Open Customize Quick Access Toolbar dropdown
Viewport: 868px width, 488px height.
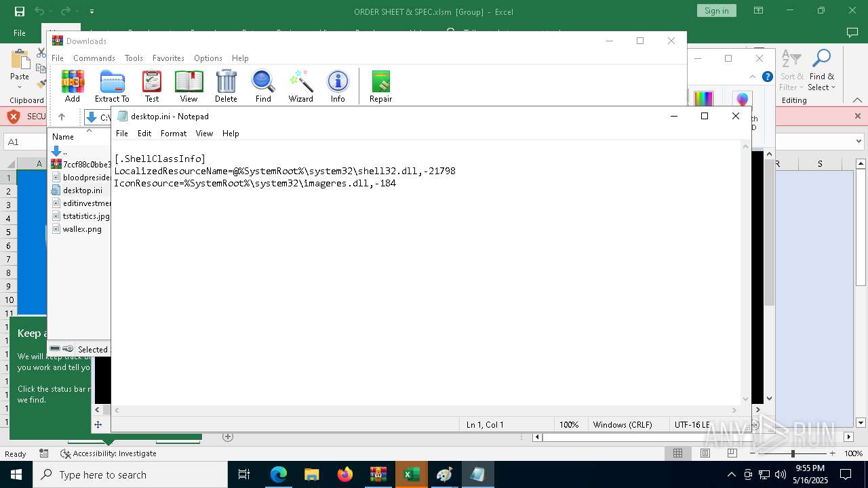[92, 11]
